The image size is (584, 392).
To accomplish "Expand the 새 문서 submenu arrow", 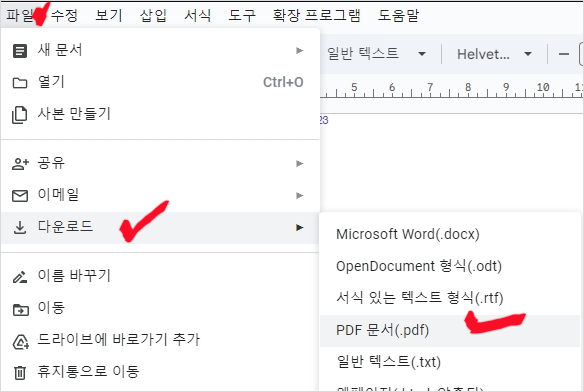I will (299, 50).
